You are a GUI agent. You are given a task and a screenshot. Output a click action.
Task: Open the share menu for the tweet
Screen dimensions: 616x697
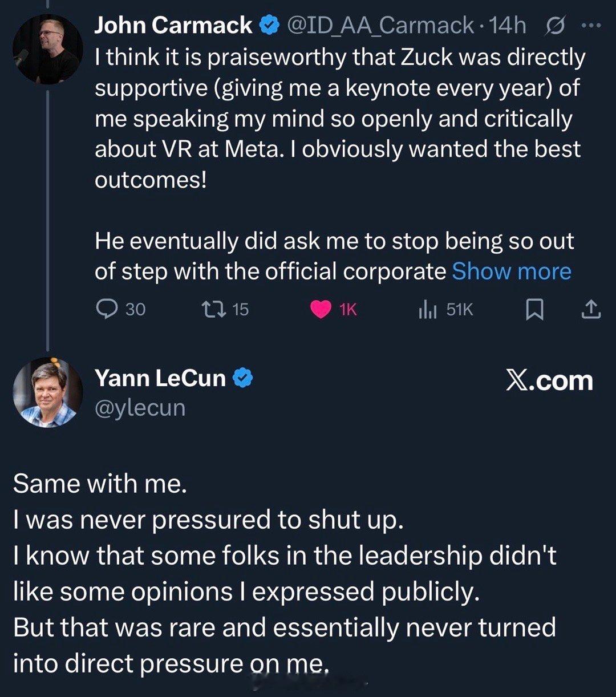click(592, 309)
